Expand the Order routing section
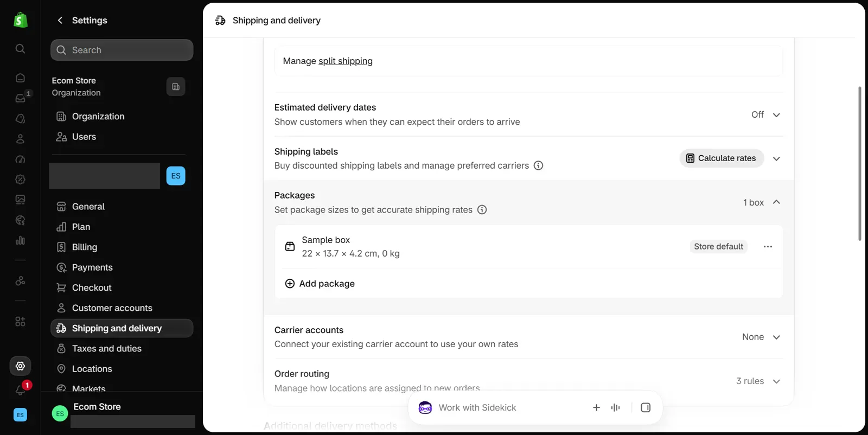868x435 pixels. point(776,381)
